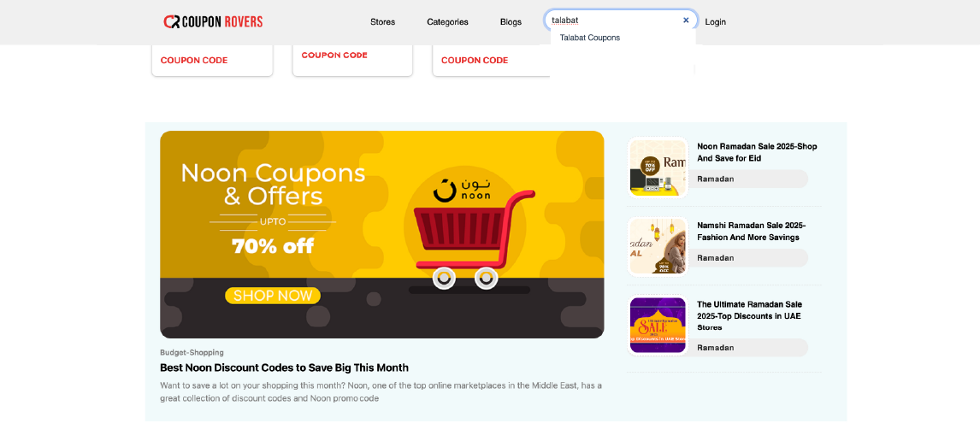980x435 pixels.
Task: Click the Coupon Rovers logo
Action: coord(213,22)
